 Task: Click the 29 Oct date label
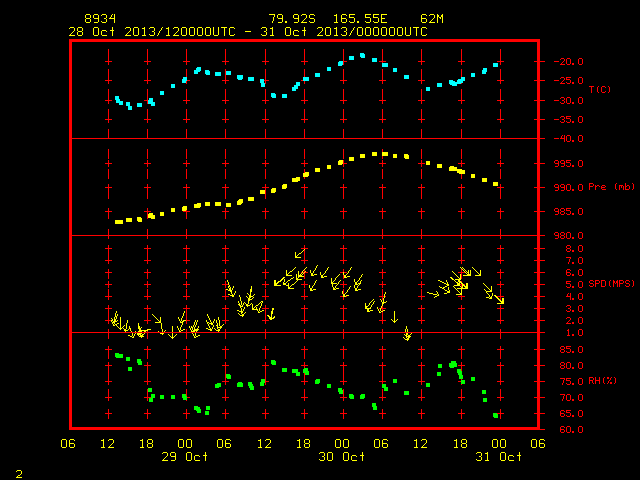pyautogui.click(x=184, y=456)
